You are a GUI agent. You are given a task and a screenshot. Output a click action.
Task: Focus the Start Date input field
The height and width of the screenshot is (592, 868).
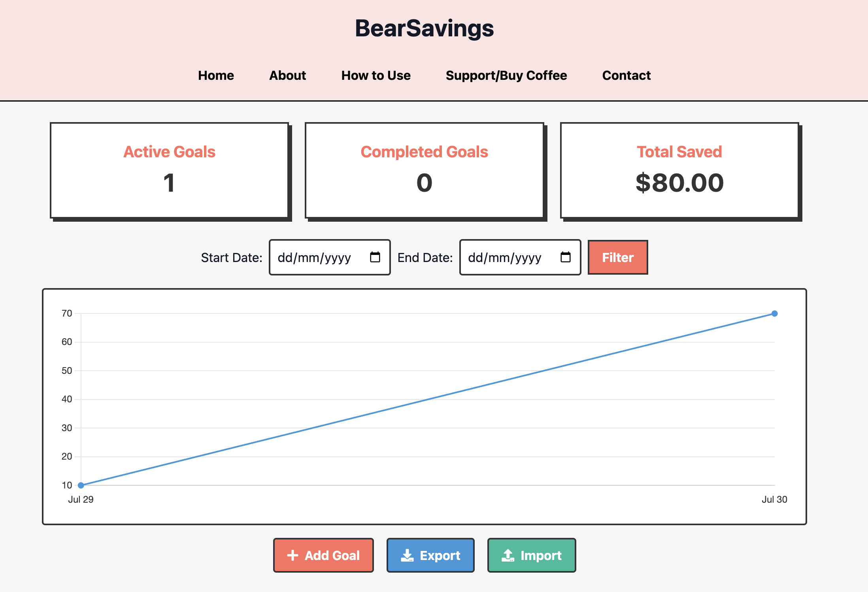[x=330, y=257]
